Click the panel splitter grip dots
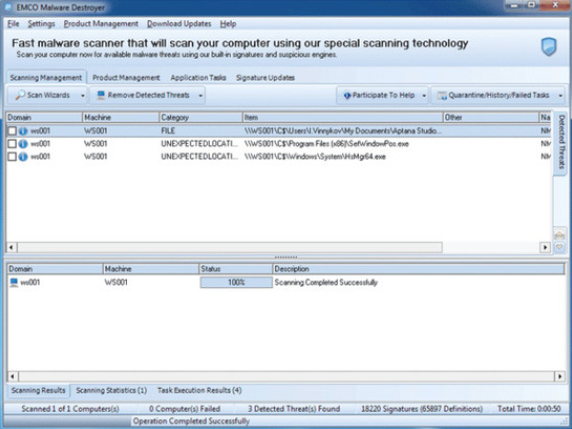 [x=286, y=258]
